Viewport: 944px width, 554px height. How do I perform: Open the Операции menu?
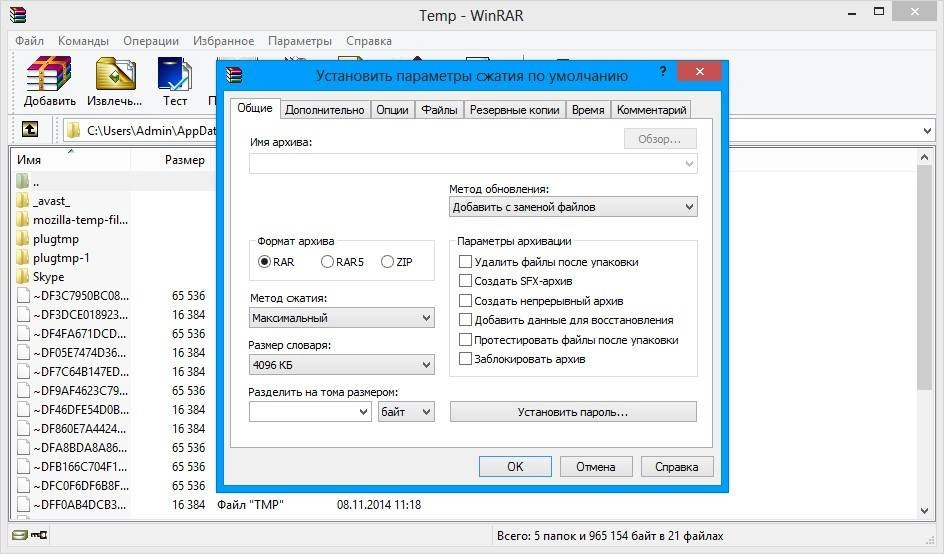(151, 41)
